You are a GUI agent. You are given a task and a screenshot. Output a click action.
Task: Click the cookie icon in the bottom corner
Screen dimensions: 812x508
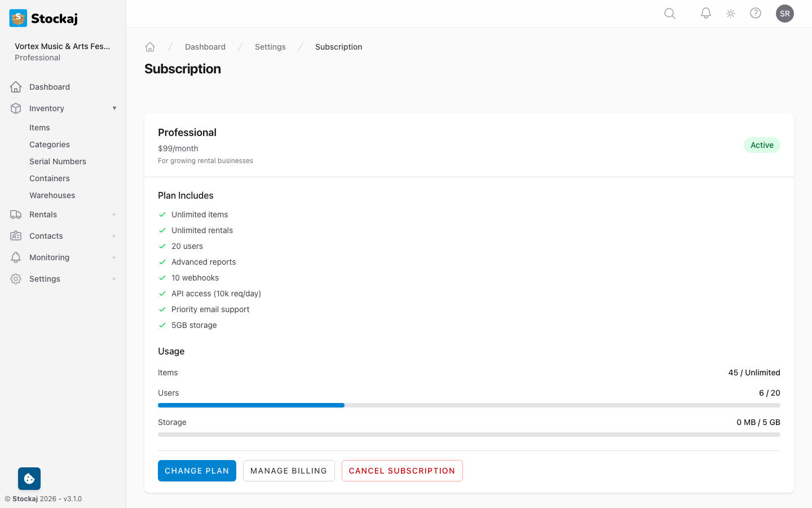(29, 478)
